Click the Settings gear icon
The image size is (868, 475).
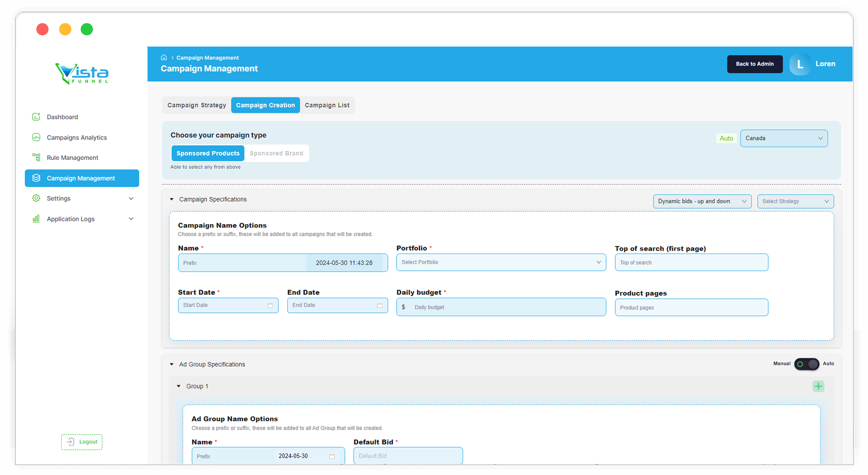36,198
